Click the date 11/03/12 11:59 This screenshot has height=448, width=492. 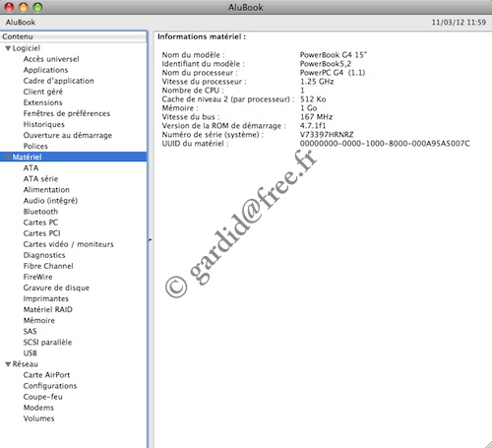pyautogui.click(x=459, y=23)
